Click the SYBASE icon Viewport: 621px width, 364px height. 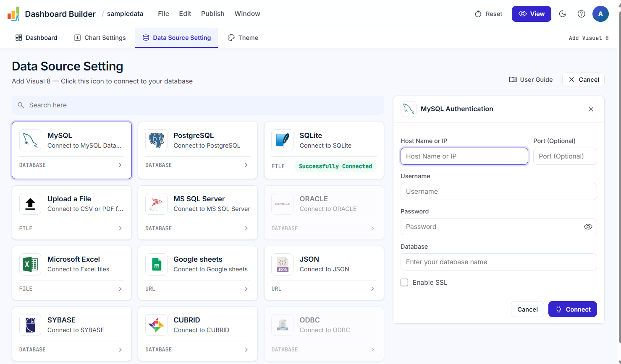point(30,325)
